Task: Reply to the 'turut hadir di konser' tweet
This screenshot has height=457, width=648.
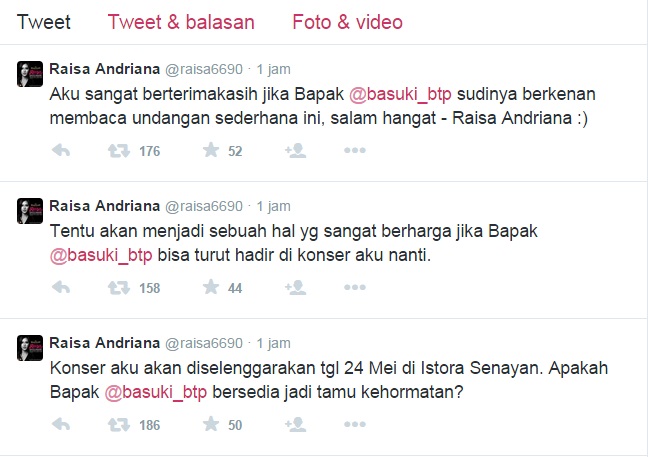Action: click(61, 288)
